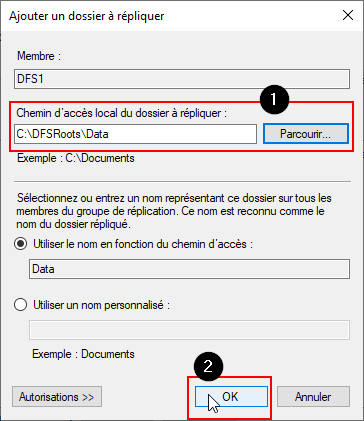Click the greyed Data name field
The image size is (364, 421).
tap(189, 269)
